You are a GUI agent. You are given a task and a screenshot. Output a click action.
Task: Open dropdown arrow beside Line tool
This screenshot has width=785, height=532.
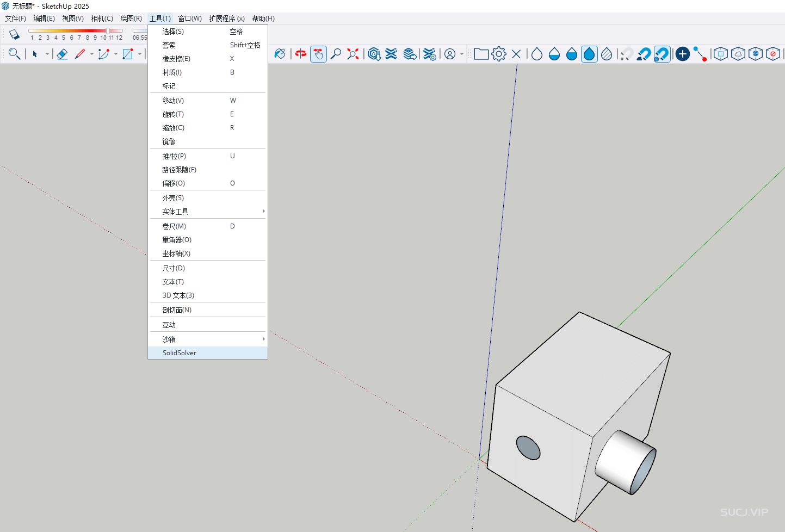(91, 54)
